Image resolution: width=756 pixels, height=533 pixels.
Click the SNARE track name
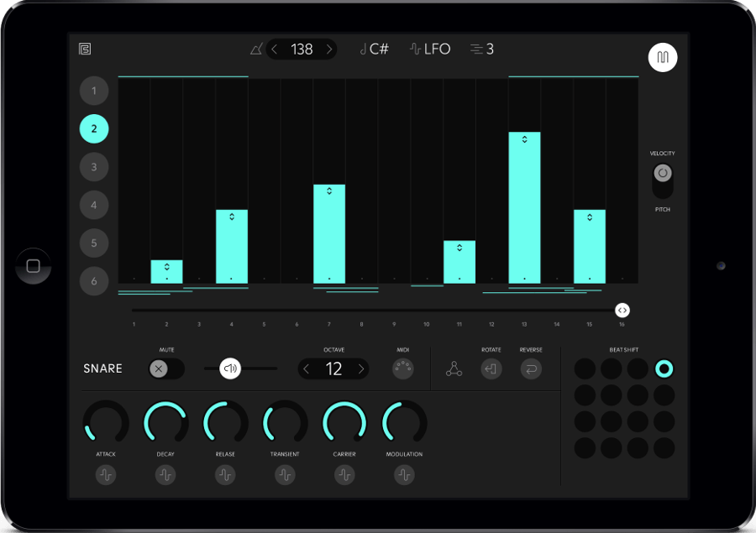102,368
